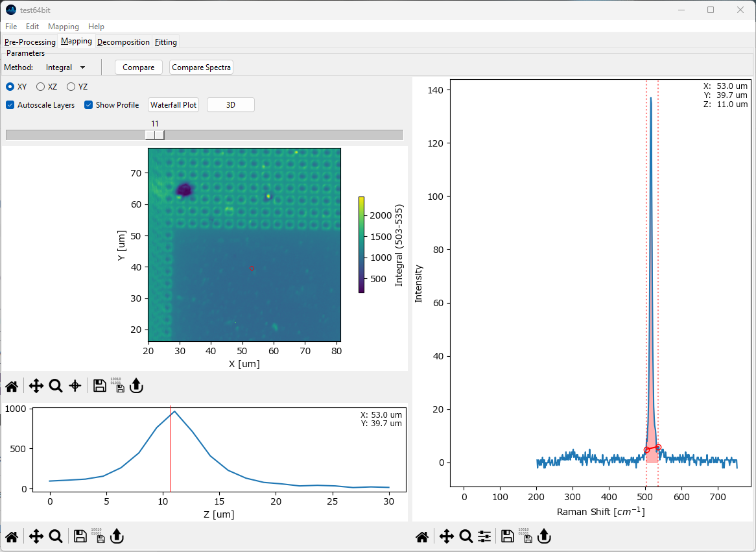Click the crosshair cursor icon in the map toolbar
Screen dimensions: 756x552
click(75, 386)
